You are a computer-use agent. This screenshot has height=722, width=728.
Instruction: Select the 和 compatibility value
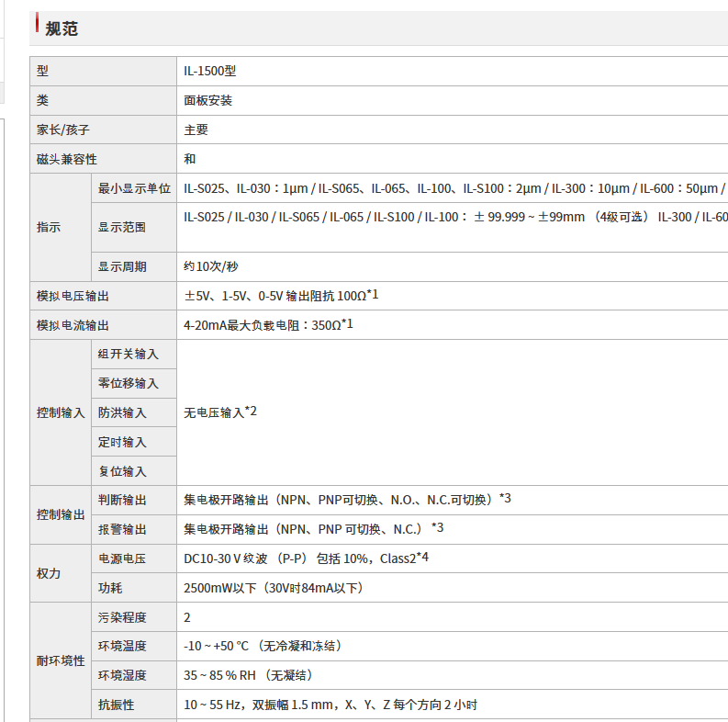click(x=190, y=159)
